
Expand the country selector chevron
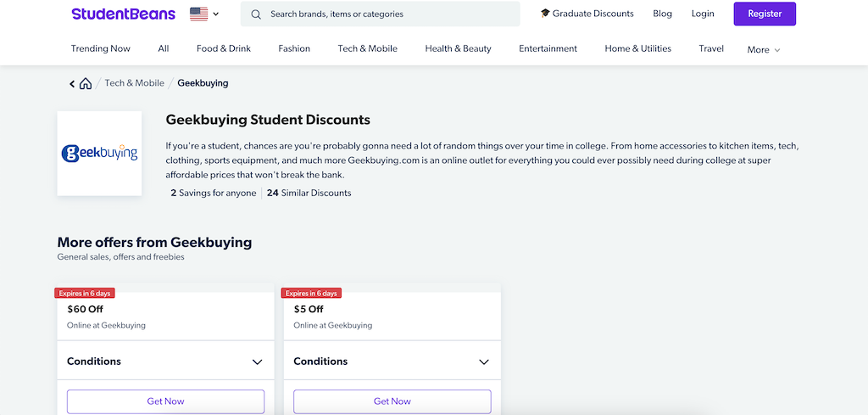(215, 14)
